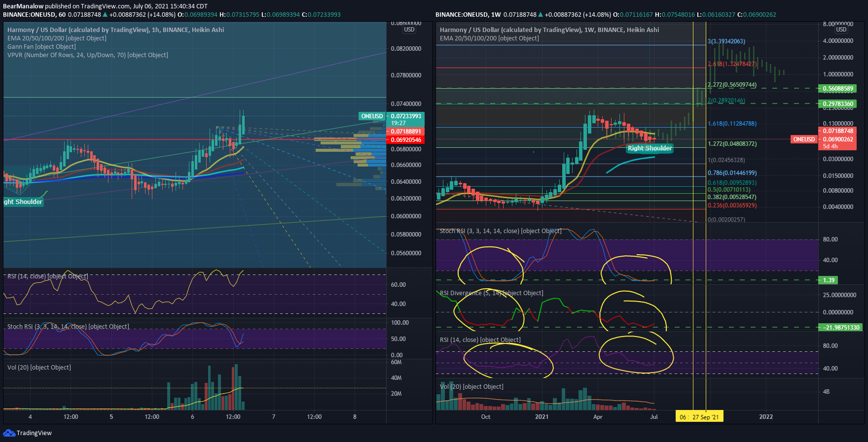The image size is (868, 442).
Task: Select the 0.618(0.00952893) Fibonacci level label
Action: (732, 183)
